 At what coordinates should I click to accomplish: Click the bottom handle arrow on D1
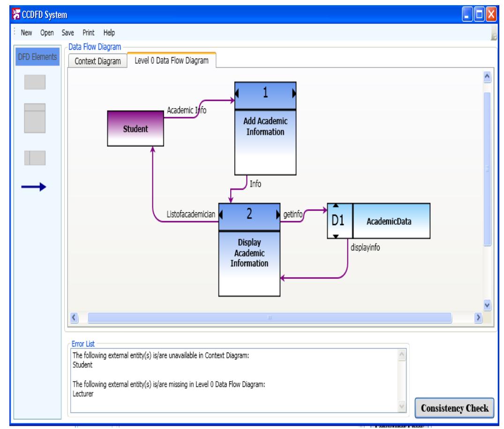pyautogui.click(x=336, y=236)
